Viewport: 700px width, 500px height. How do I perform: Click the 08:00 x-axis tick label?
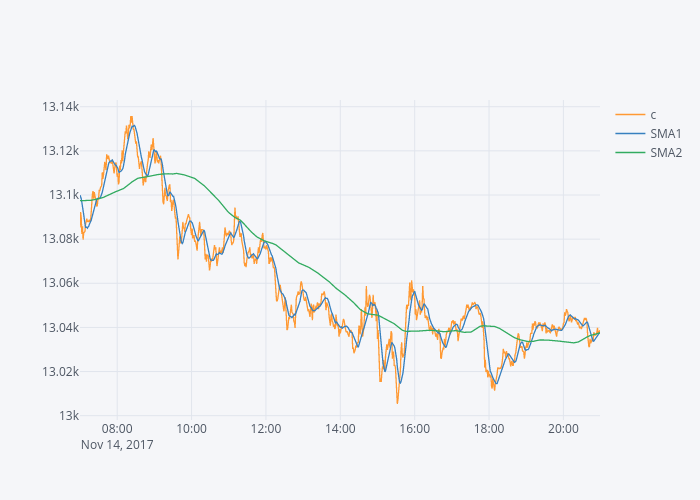point(117,428)
